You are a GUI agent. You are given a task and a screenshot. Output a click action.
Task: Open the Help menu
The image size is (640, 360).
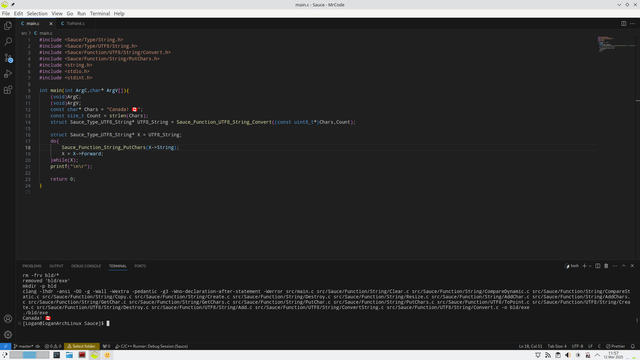click(x=119, y=13)
